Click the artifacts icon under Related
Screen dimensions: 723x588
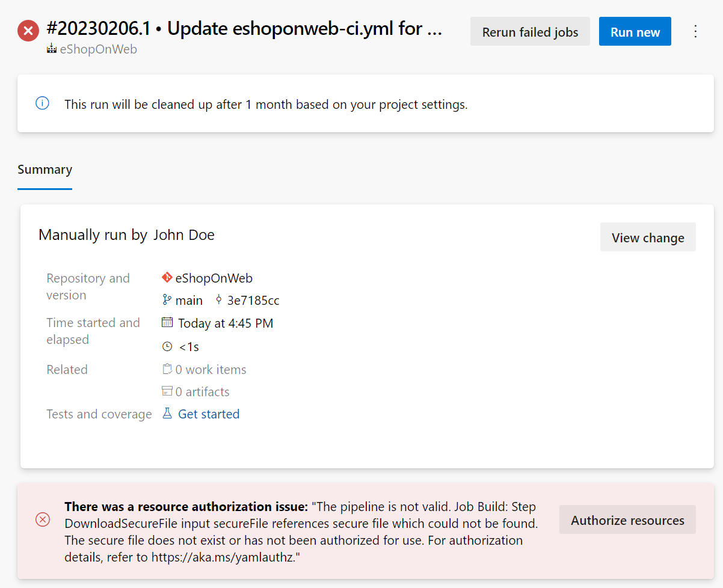tap(167, 391)
